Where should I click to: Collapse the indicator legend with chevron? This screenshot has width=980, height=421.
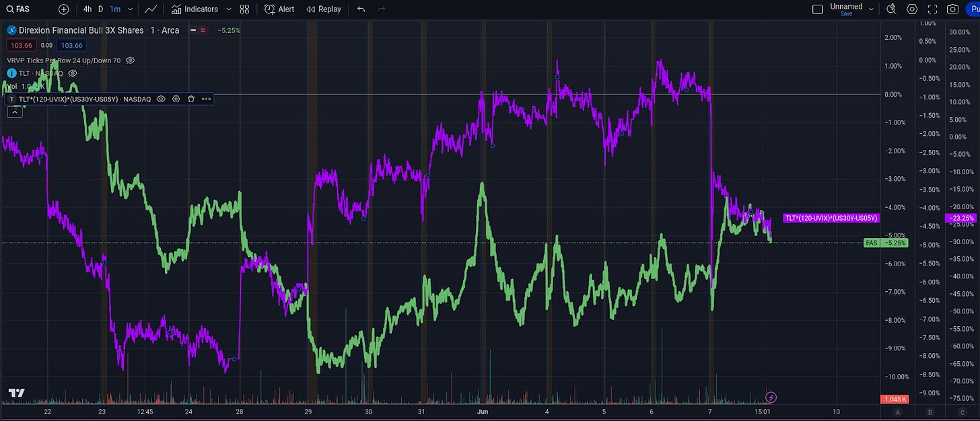(14, 112)
